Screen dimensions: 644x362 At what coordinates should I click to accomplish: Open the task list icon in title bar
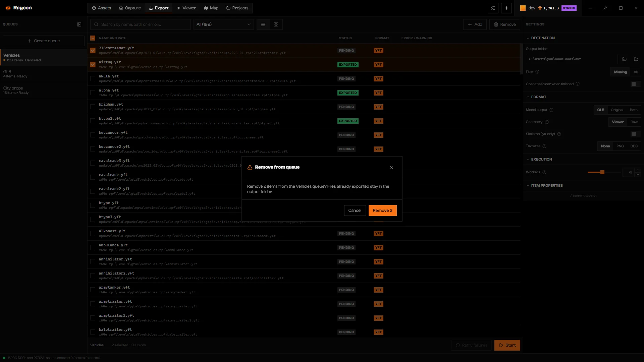(493, 8)
